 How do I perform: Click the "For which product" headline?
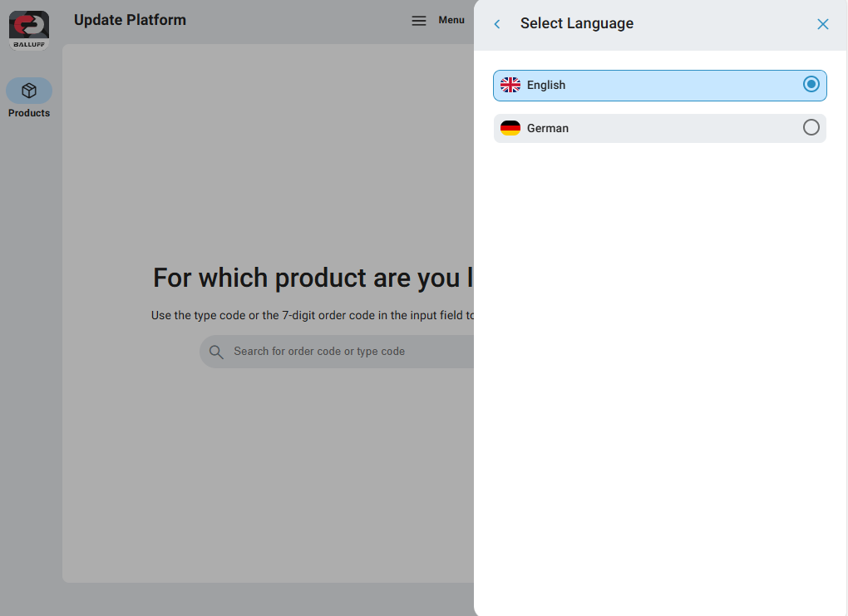(313, 278)
